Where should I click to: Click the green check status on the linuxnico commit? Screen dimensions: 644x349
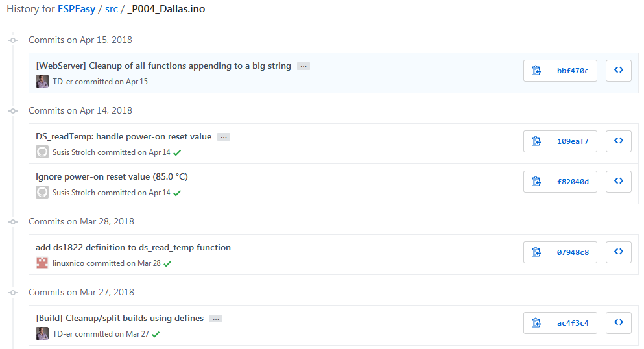coord(167,263)
